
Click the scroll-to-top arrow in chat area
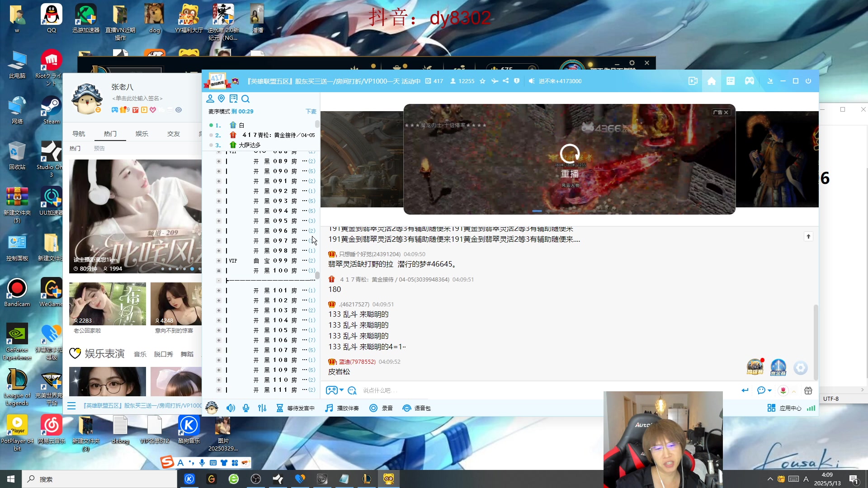coord(808,236)
